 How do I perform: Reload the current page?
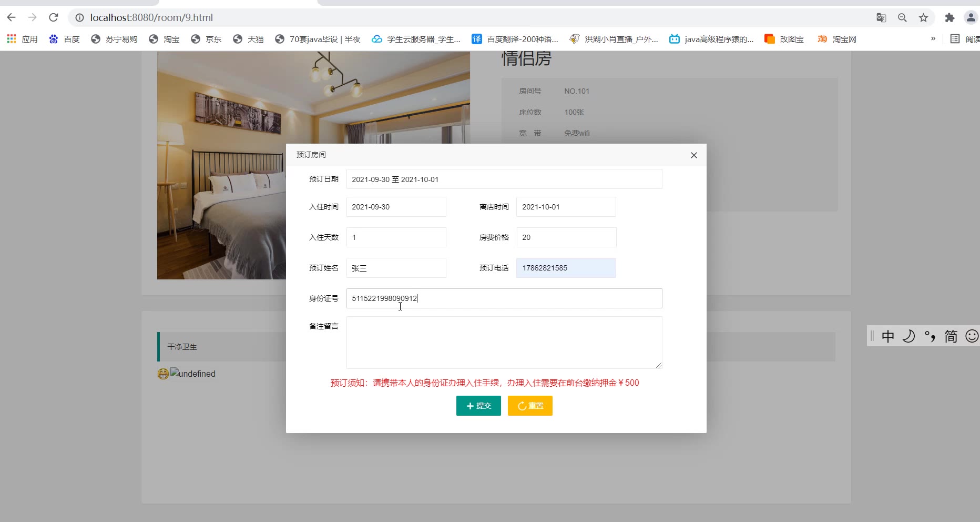53,17
